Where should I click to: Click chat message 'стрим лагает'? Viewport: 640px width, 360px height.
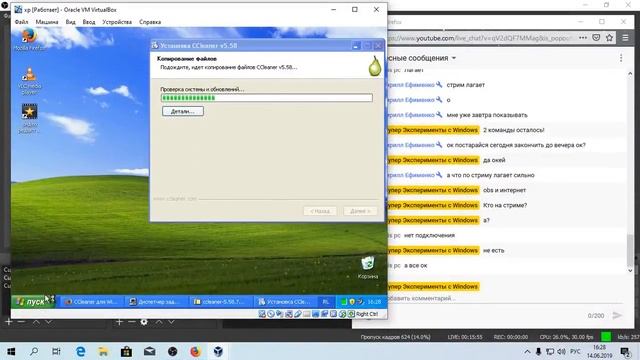[466, 85]
